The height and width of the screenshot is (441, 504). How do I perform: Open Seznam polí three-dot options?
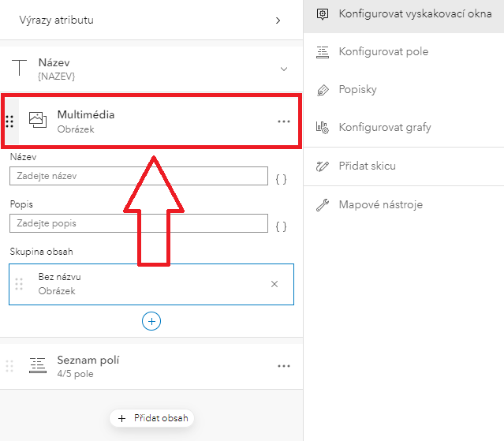[284, 366]
